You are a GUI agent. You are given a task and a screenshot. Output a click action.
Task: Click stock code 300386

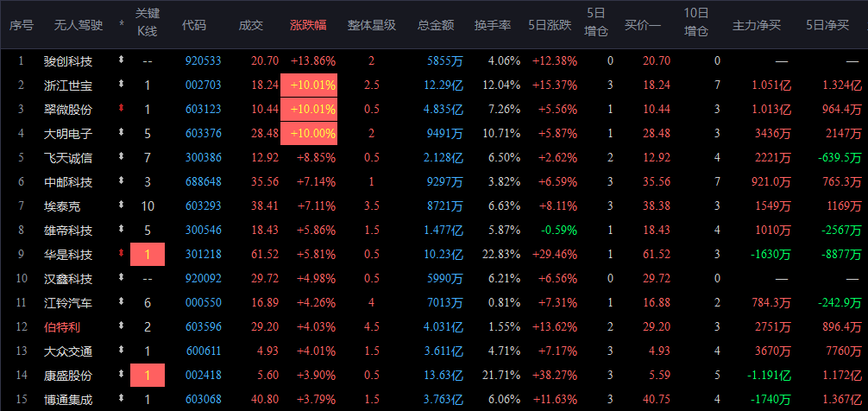(x=203, y=158)
